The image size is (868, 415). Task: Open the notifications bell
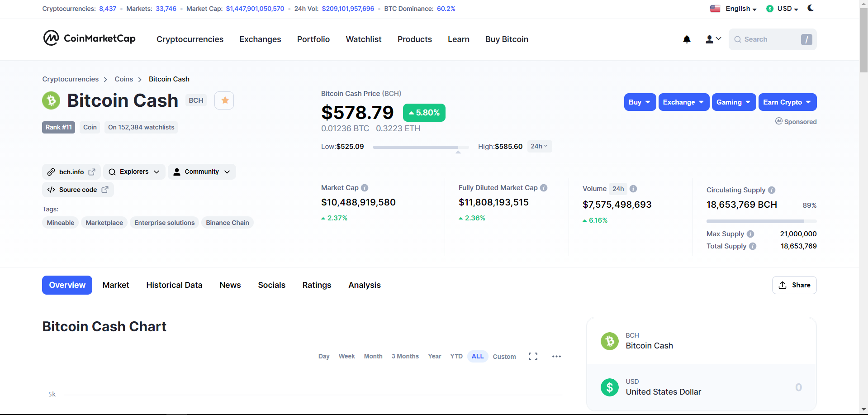click(x=687, y=39)
